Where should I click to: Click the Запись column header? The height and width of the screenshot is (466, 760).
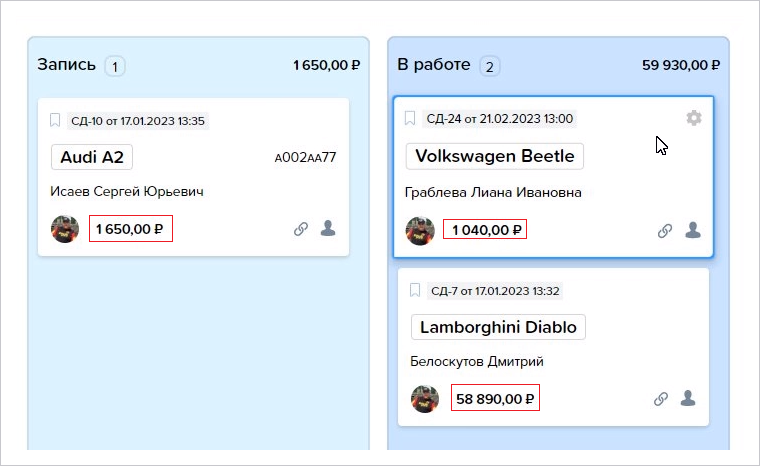pos(66,64)
